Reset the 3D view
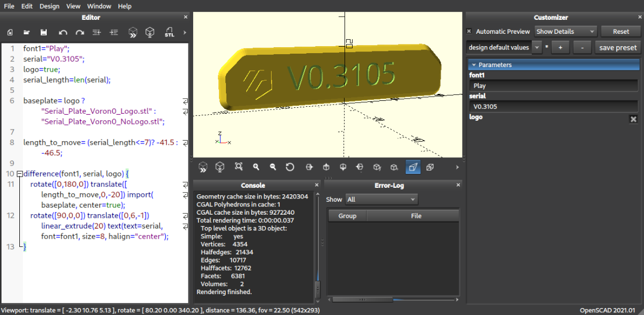Image resolution: width=644 pixels, height=315 pixels. (290, 167)
